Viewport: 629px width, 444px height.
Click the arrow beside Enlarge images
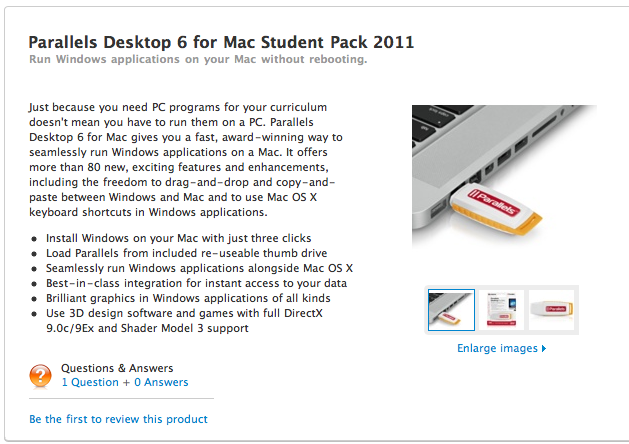[x=544, y=349]
